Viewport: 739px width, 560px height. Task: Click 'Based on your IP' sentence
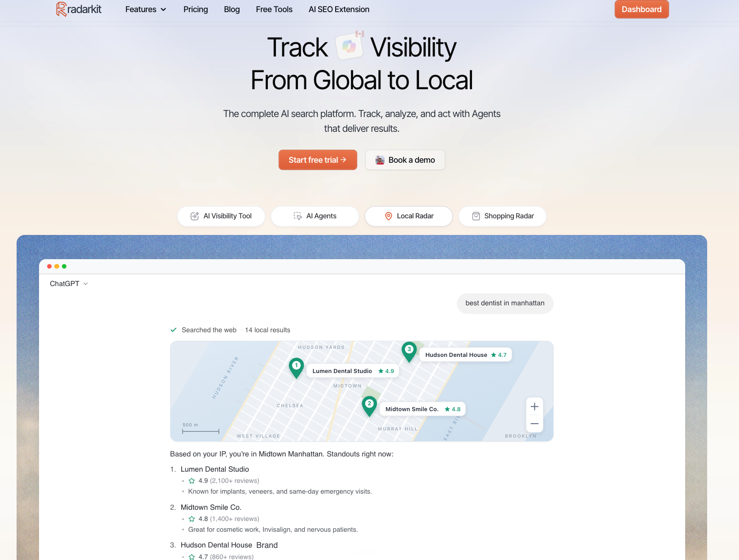[x=282, y=454]
